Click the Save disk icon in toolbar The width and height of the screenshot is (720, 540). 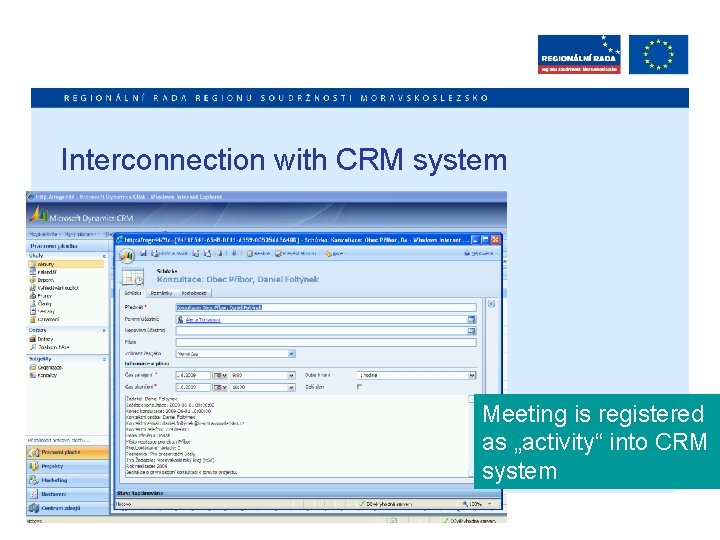(x=143, y=253)
